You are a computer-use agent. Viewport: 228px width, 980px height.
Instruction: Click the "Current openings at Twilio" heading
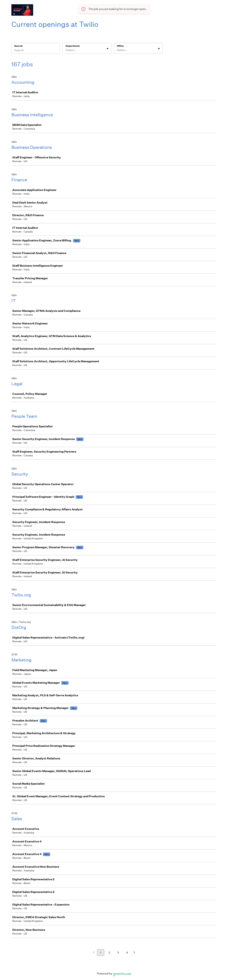(55, 24)
